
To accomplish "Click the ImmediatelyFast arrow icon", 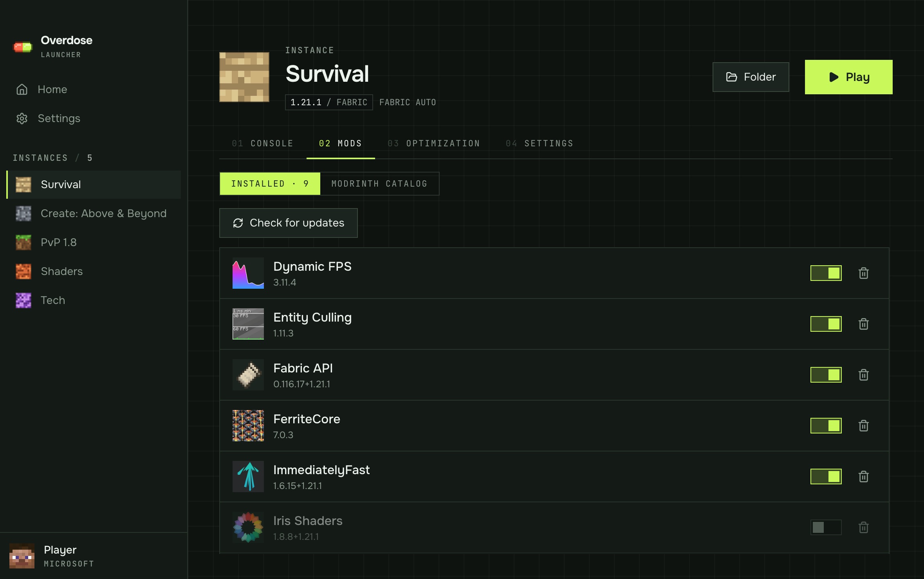I will 248,477.
